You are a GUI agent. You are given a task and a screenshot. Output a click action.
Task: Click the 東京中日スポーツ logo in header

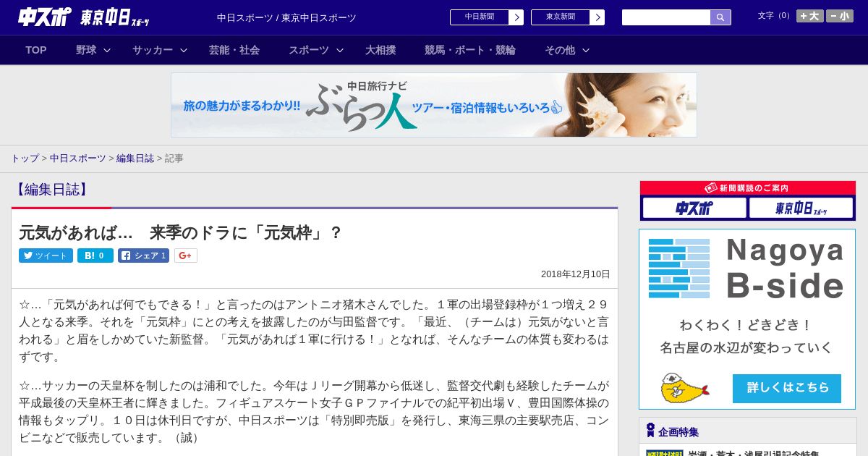[x=115, y=17]
